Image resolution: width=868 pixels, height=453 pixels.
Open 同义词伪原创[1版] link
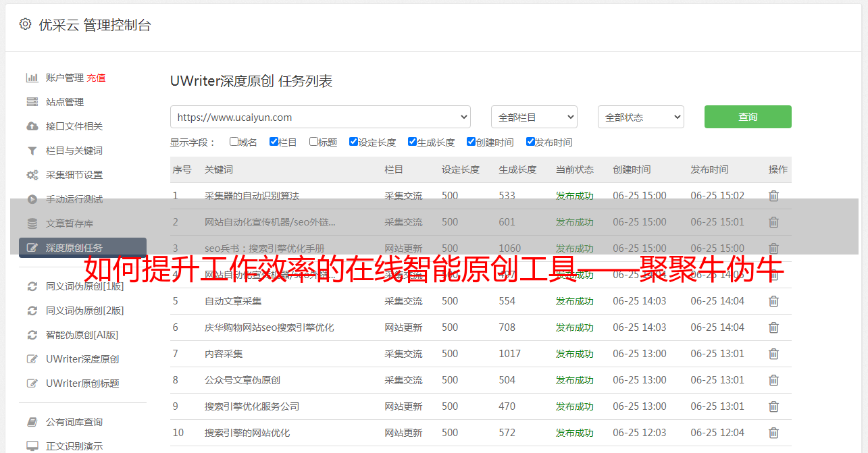coord(85,286)
